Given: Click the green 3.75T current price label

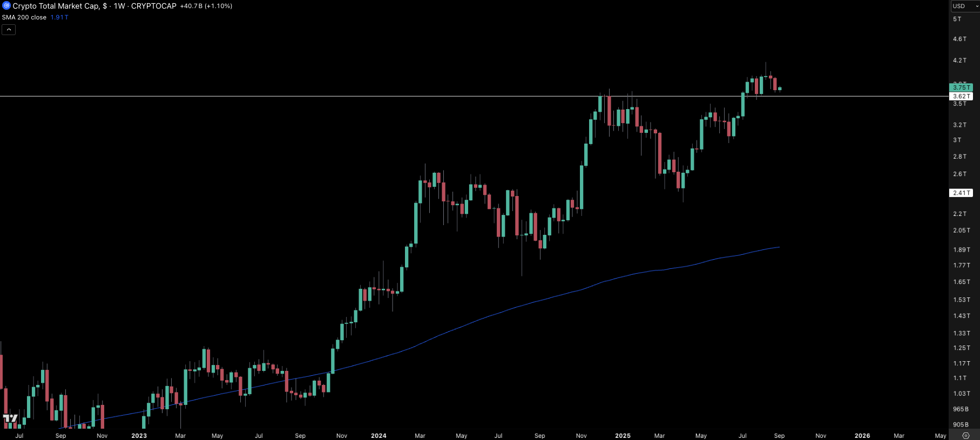Looking at the screenshot, I should [x=961, y=87].
